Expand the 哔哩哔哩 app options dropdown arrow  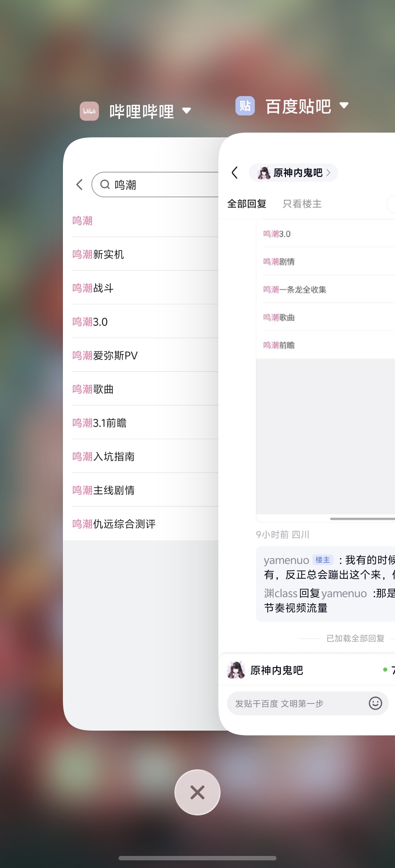tap(187, 111)
